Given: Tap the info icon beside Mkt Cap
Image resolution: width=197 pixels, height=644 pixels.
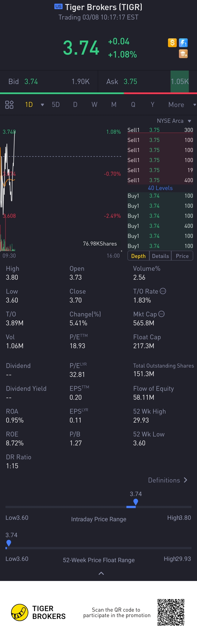Looking at the screenshot, I should coord(162,314).
